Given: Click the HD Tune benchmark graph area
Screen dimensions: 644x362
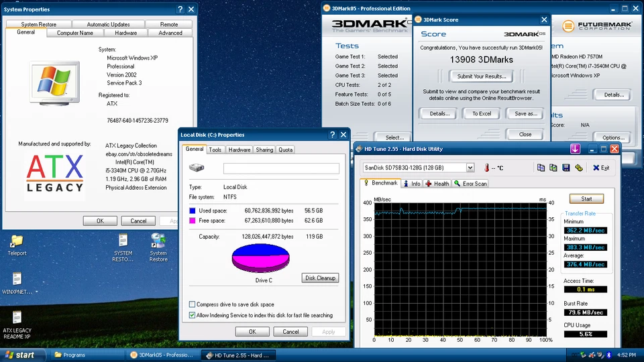Looking at the screenshot, I should pyautogui.click(x=460, y=269).
